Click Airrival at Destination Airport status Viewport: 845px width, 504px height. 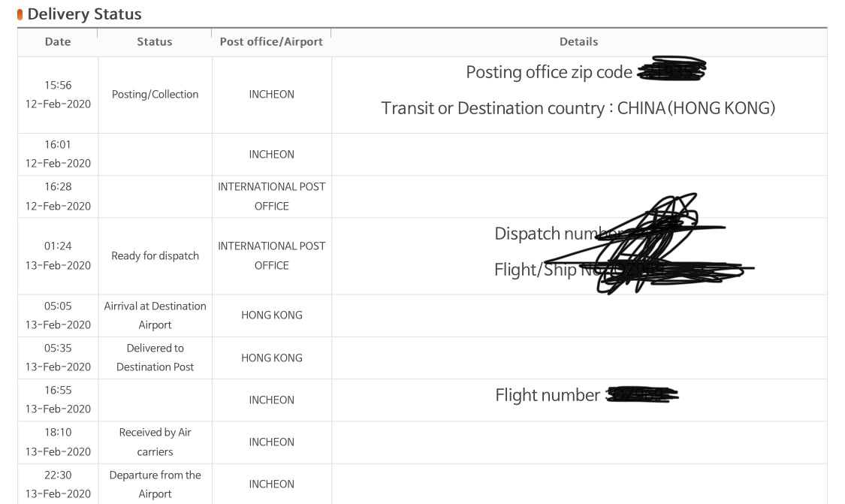click(155, 315)
